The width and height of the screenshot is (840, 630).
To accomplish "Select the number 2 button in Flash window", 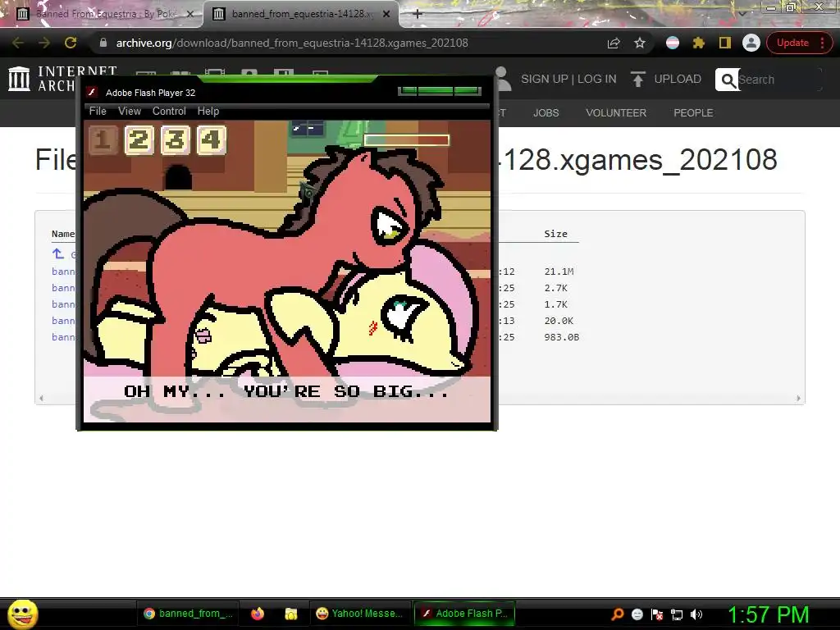I will point(139,140).
